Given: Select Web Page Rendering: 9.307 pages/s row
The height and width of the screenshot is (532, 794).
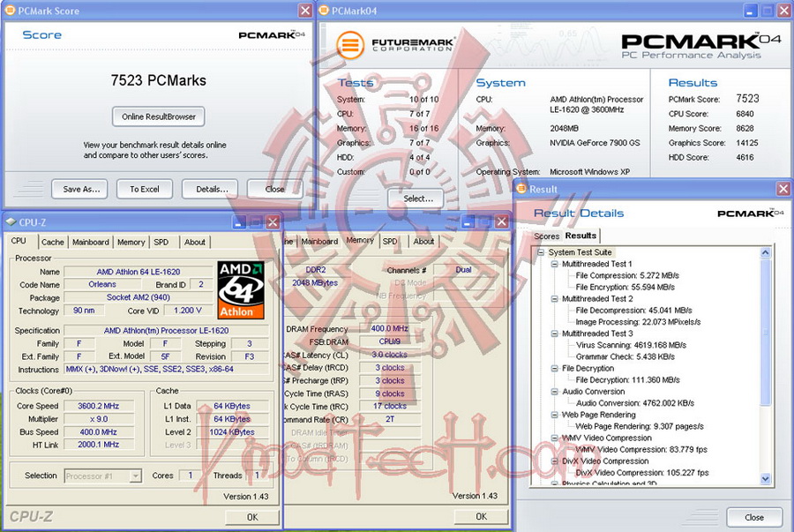Looking at the screenshot, I should pyautogui.click(x=640, y=426).
